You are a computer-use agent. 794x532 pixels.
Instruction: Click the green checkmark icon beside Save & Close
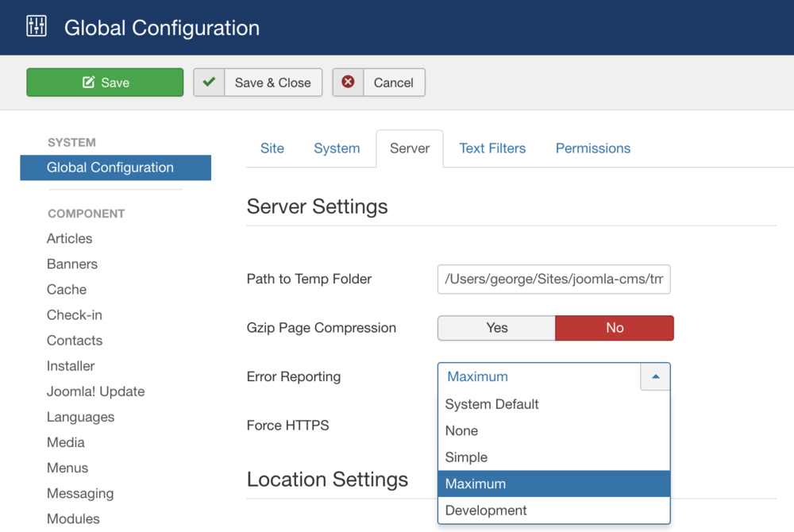[x=208, y=82]
